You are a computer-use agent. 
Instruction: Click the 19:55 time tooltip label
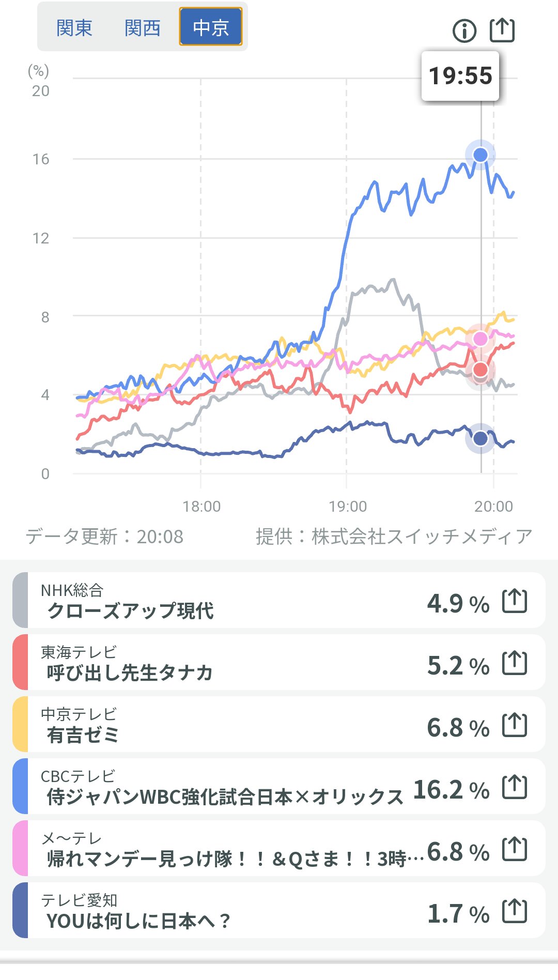pos(460,76)
